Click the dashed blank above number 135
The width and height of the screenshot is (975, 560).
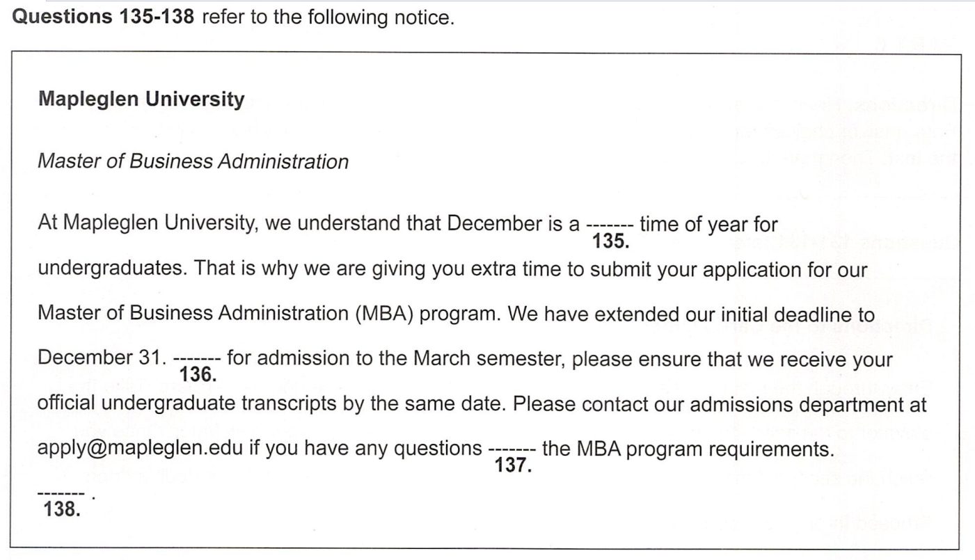pyautogui.click(x=609, y=226)
